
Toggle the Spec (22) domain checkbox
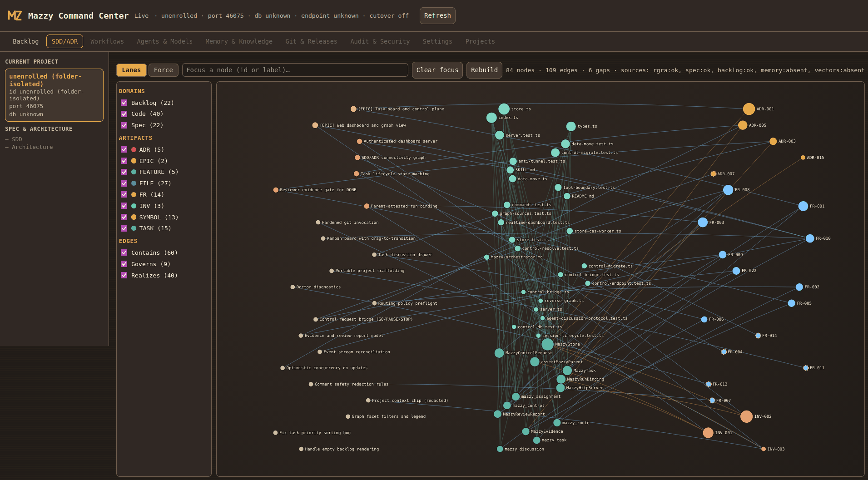(124, 125)
